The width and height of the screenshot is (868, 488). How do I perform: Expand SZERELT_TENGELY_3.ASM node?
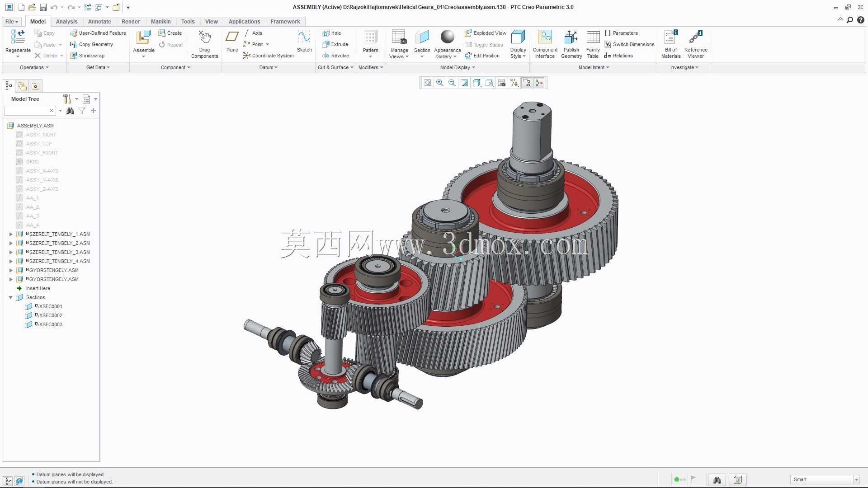[x=11, y=252]
